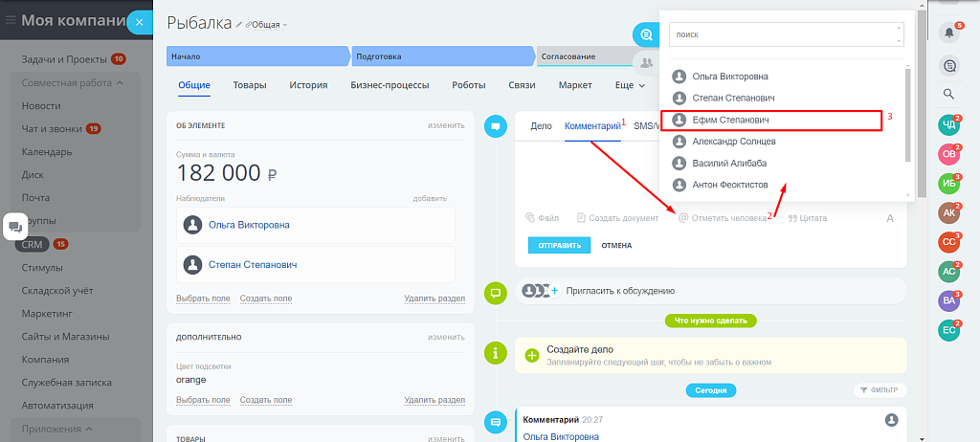Expand the Еще dropdown

pyautogui.click(x=630, y=85)
